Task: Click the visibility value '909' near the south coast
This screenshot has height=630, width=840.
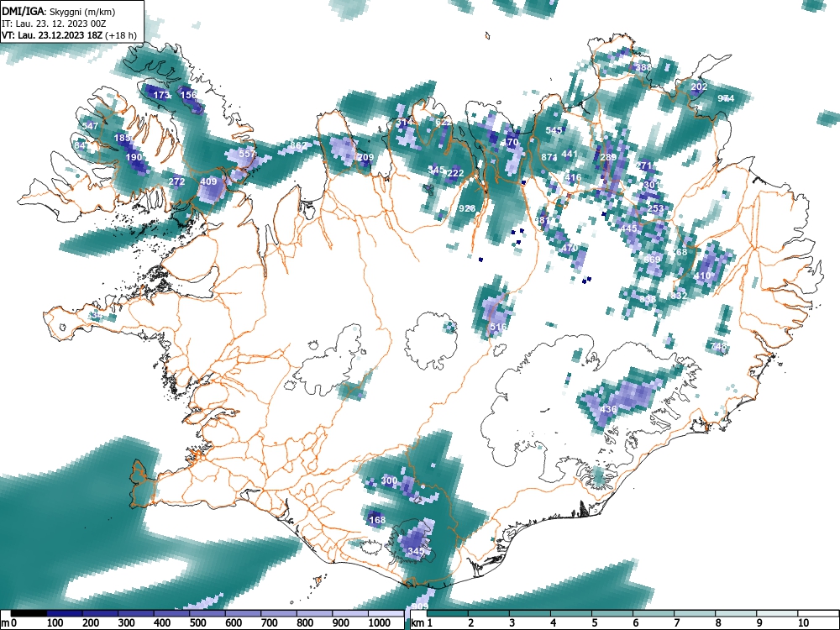Action: [x=421, y=606]
